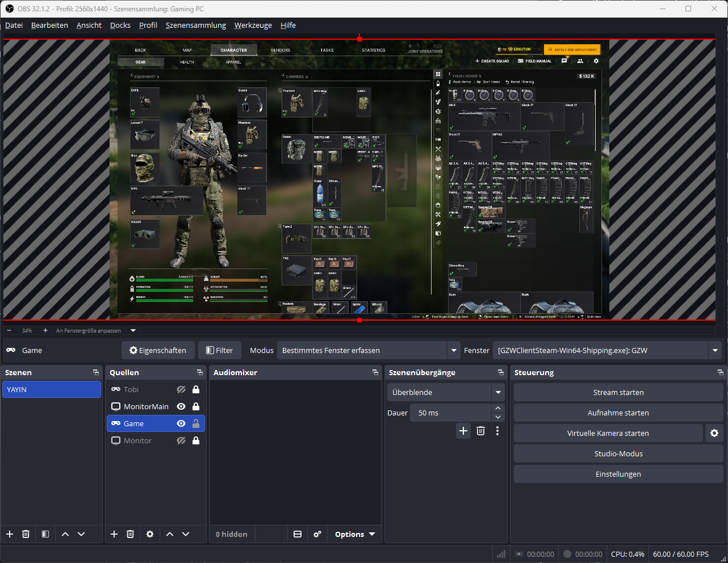The height and width of the screenshot is (563, 728).
Task: Show the Tobi source
Action: (x=181, y=389)
